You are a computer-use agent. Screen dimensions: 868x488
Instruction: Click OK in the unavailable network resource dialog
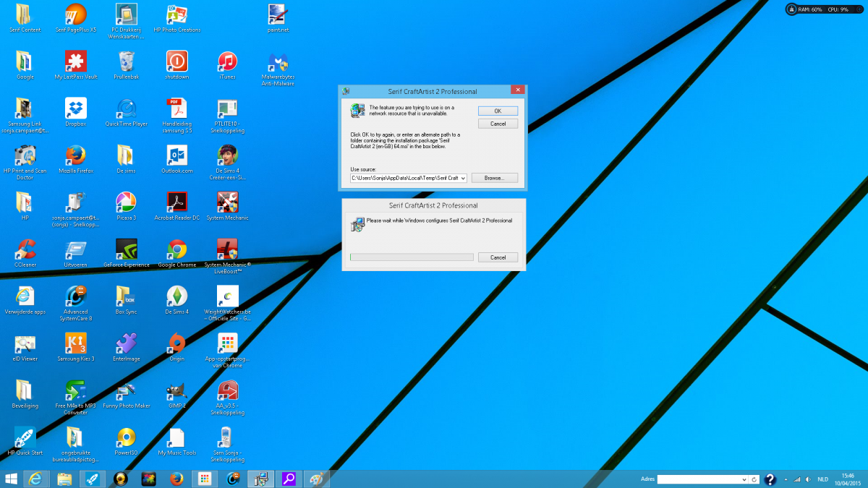click(x=498, y=111)
